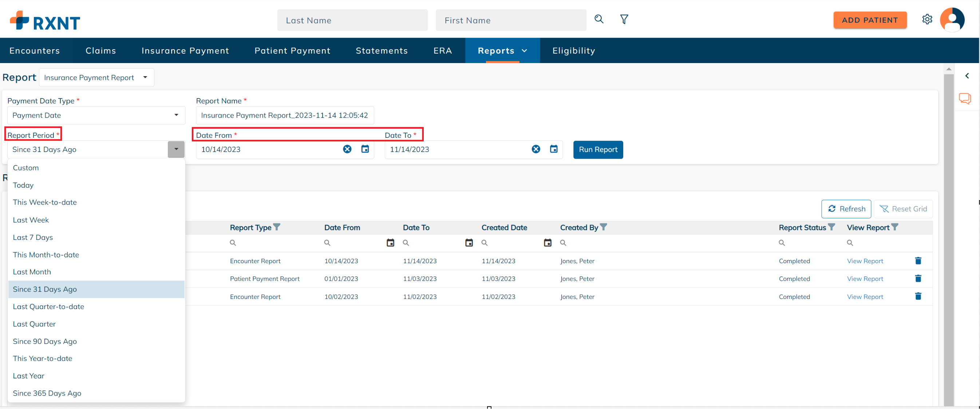The image size is (980, 409).
Task: Switch to the Claims tab
Action: (100, 50)
